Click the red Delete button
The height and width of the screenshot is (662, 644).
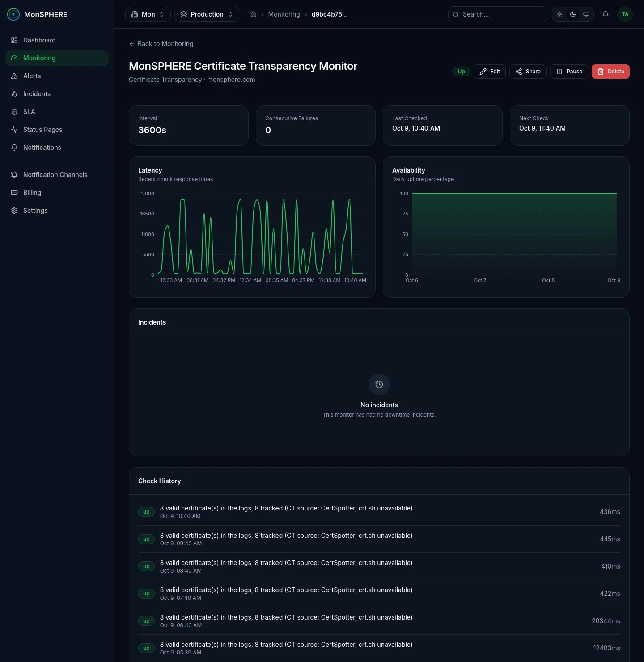click(x=610, y=72)
